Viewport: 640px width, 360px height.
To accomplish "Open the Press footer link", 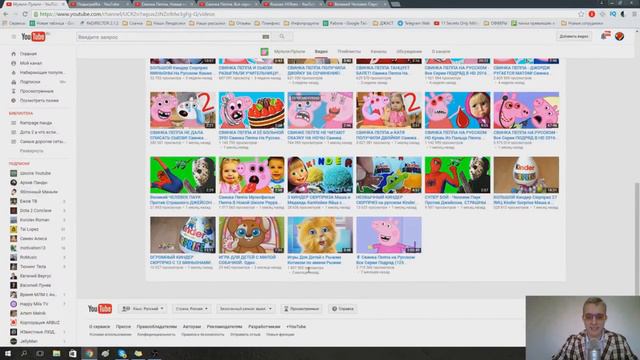I will tap(123, 327).
